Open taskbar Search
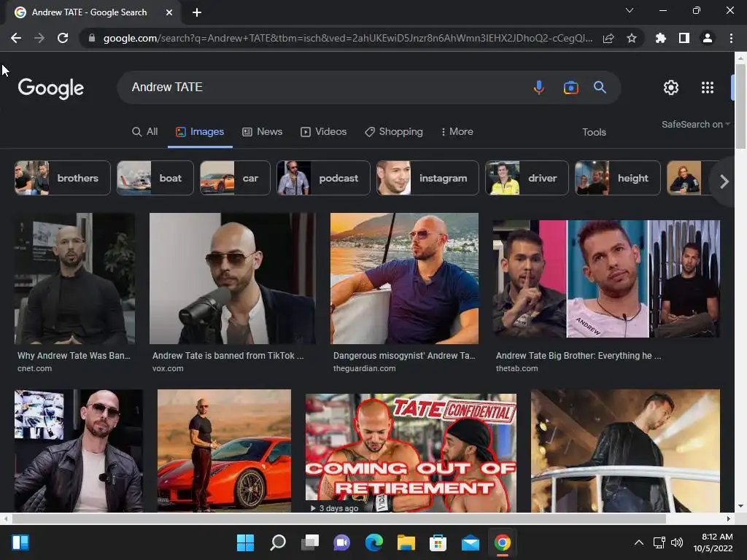This screenshot has width=747, height=560. coord(278,542)
